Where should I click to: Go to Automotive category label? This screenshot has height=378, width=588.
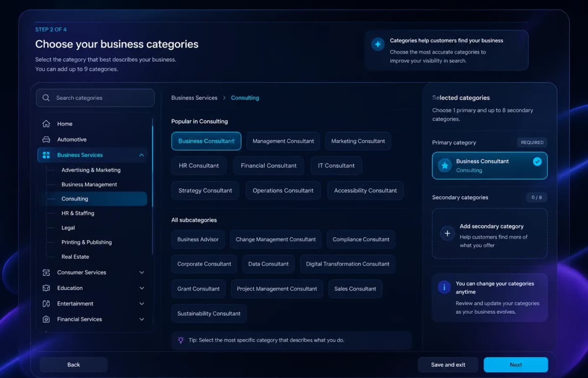point(72,140)
